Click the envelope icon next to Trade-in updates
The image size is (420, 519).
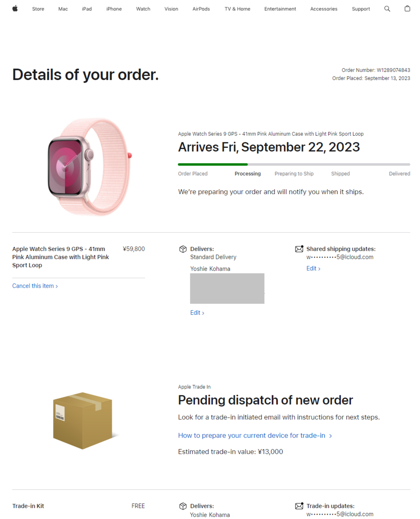(x=299, y=506)
